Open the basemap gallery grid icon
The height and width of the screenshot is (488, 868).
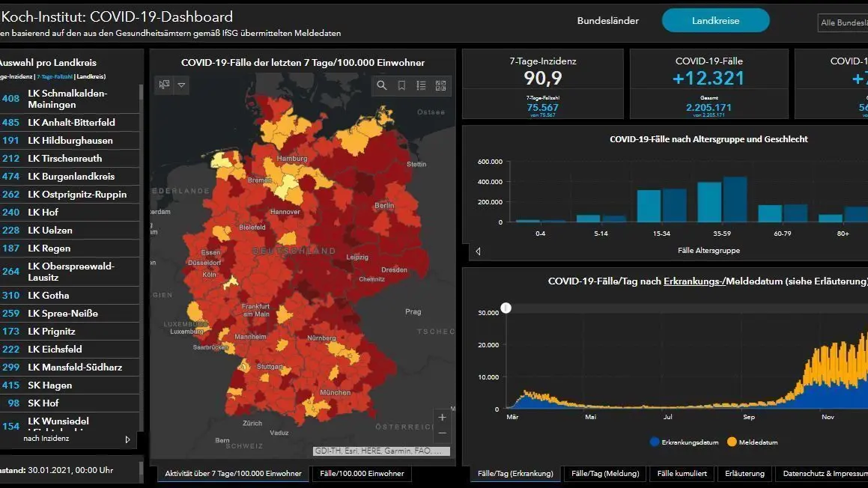click(440, 85)
